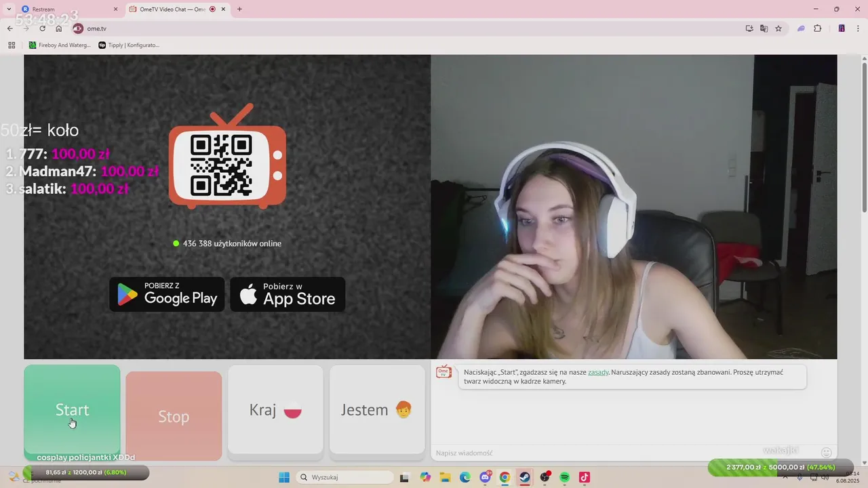868x488 pixels.
Task: Open the apps grid in bookmarks bar
Action: coord(12,45)
